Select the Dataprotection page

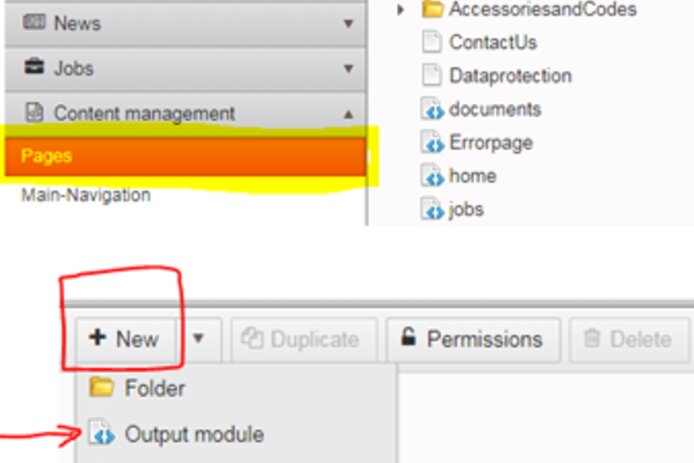(x=497, y=75)
